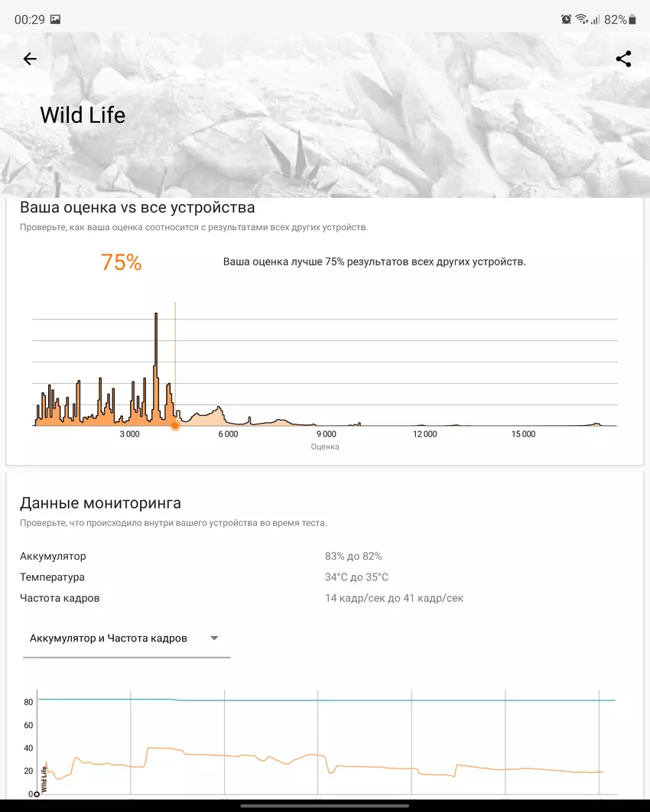Tap the tallest peak in score histogram
This screenshot has width=650, height=812.
(156, 315)
